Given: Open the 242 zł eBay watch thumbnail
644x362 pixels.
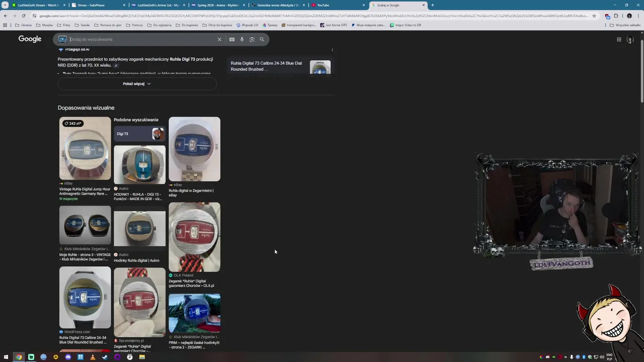Looking at the screenshot, I should pos(85,148).
